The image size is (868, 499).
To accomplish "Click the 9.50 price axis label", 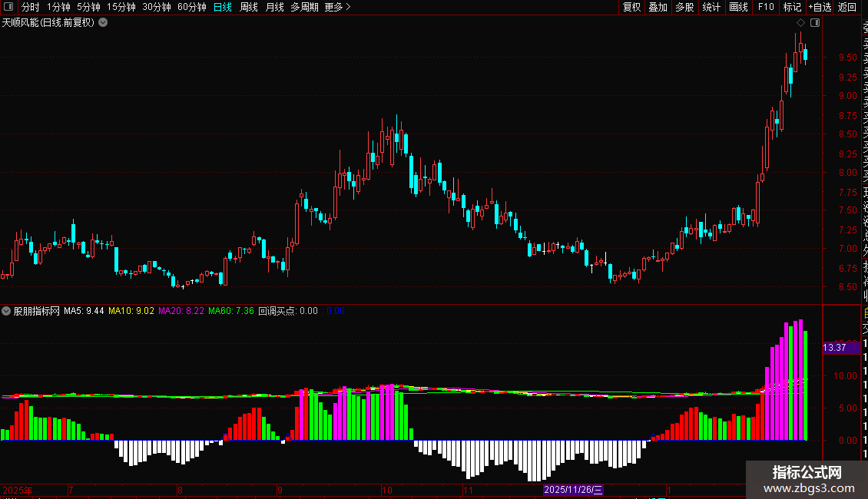I will point(847,58).
